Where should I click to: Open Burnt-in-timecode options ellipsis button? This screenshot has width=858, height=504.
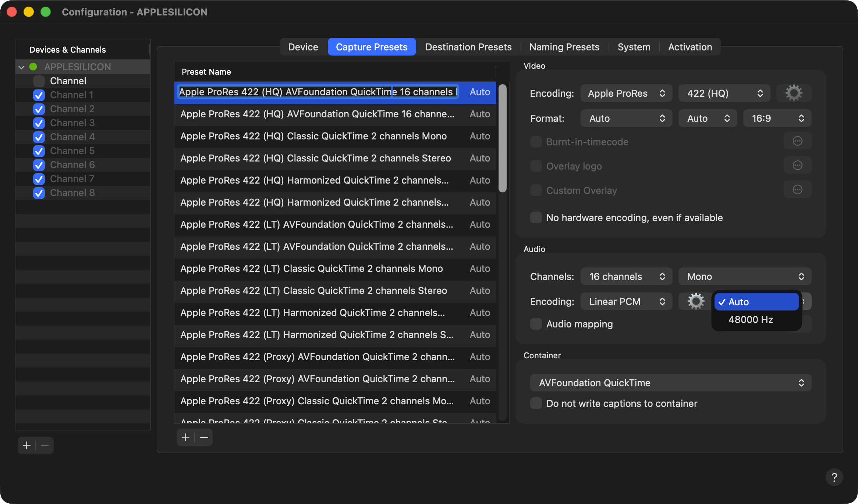pos(797,141)
